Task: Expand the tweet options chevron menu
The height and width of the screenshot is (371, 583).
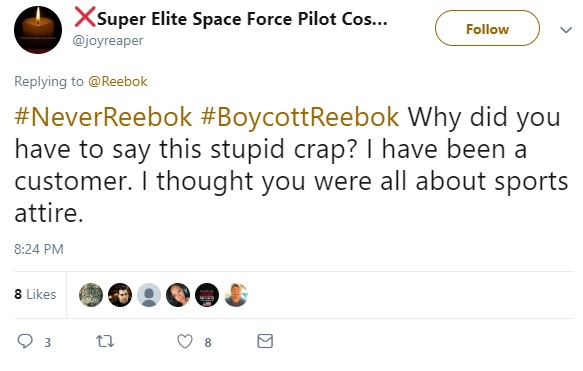Action: [x=566, y=30]
